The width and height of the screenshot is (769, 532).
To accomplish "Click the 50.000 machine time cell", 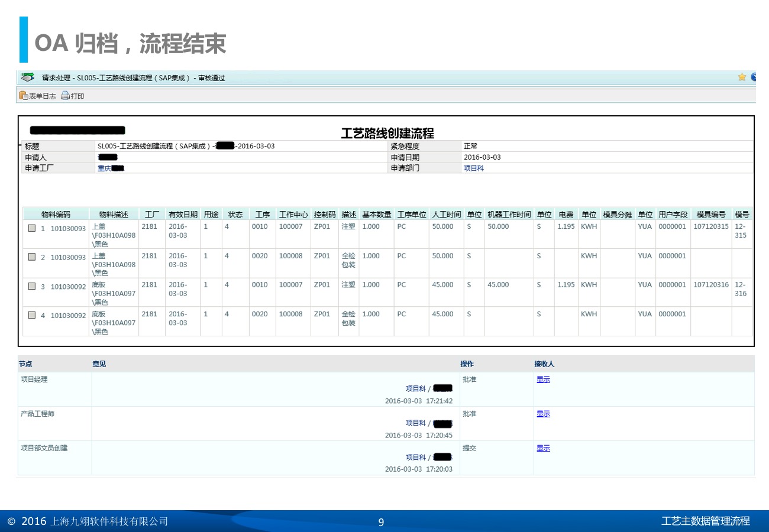I will [x=498, y=227].
